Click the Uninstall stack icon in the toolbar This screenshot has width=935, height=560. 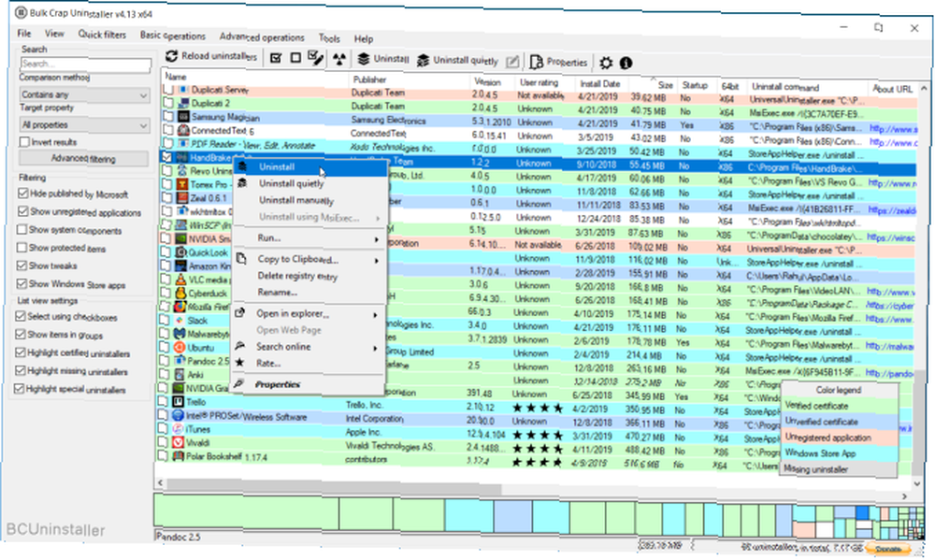(363, 59)
